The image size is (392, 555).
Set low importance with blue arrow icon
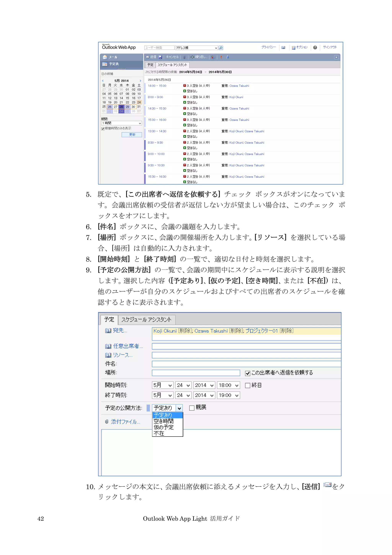[x=227, y=57]
